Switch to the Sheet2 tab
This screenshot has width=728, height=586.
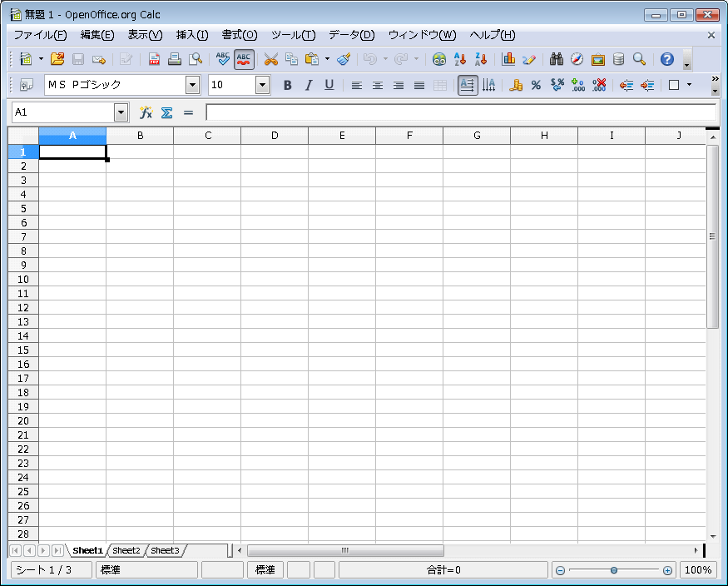pos(126,550)
